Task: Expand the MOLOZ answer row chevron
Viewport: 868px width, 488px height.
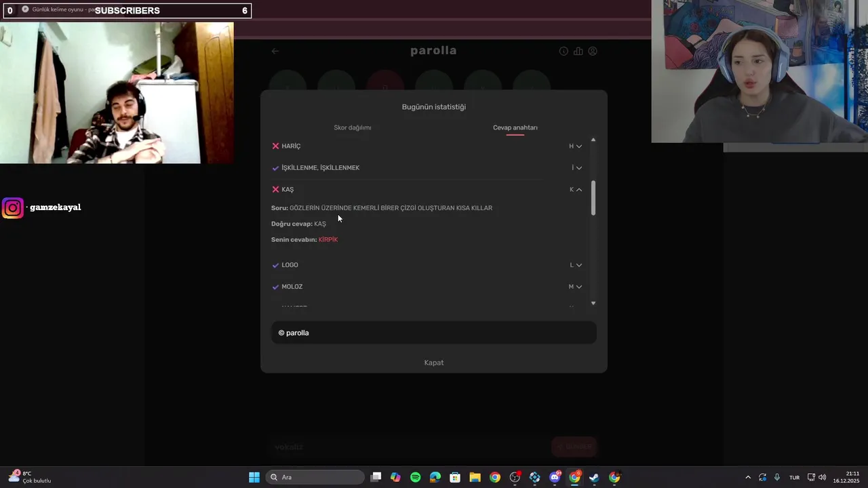Action: [x=579, y=287]
